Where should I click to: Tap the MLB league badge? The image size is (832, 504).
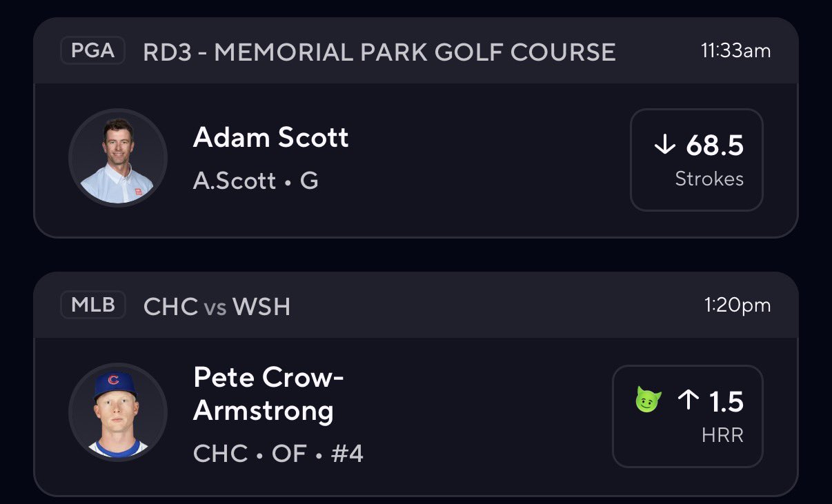pyautogui.click(x=93, y=305)
